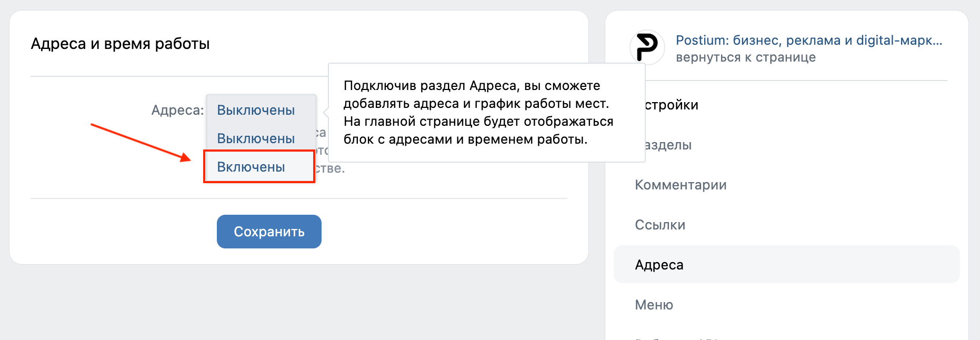Collapse the Адреса dropdown via top 'Выключены'
This screenshot has width=980, height=340.
click(x=256, y=110)
